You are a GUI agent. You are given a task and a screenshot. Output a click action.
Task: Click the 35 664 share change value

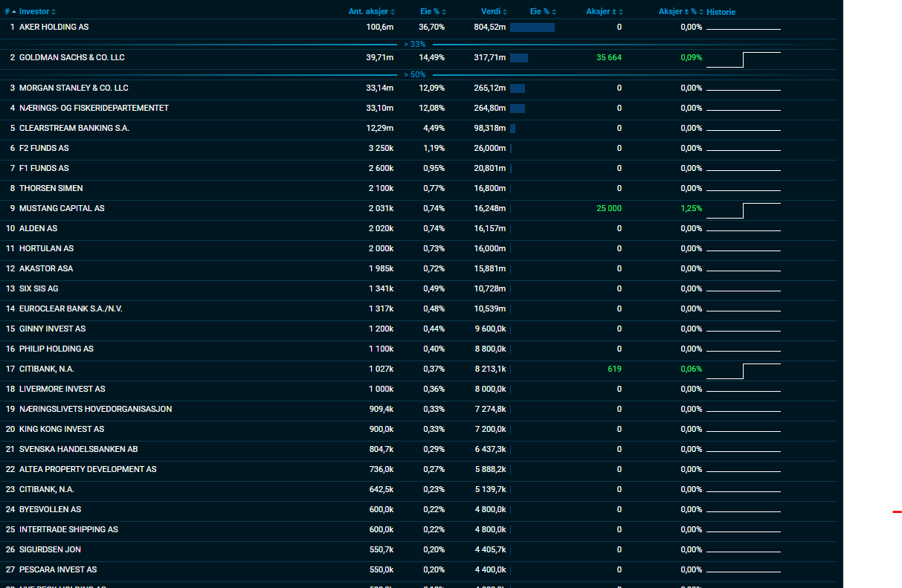click(609, 57)
